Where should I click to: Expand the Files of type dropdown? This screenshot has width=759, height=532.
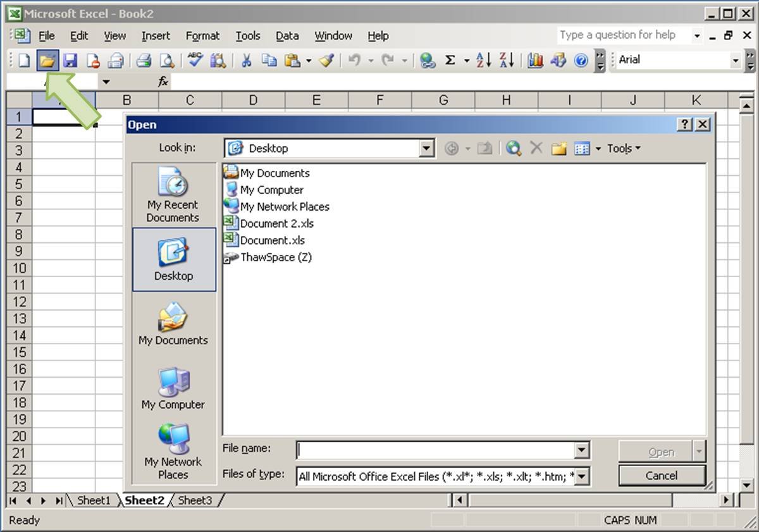coord(582,476)
